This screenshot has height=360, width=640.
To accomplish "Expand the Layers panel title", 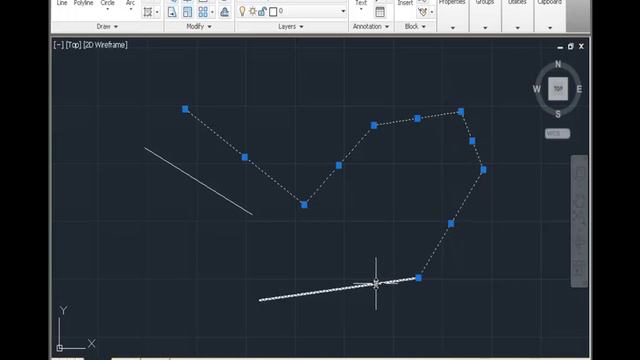I will (x=291, y=27).
